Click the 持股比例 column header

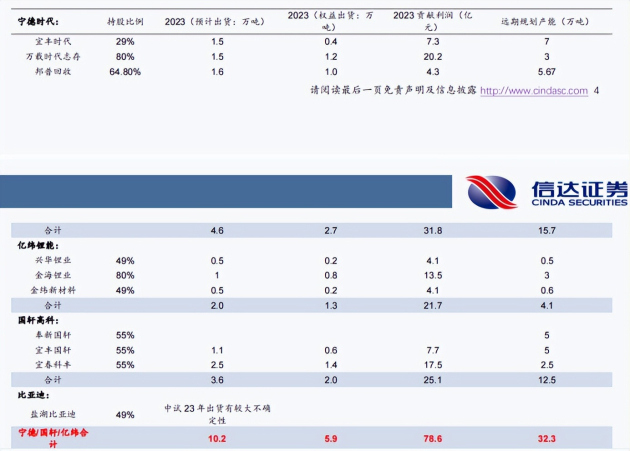click(125, 22)
